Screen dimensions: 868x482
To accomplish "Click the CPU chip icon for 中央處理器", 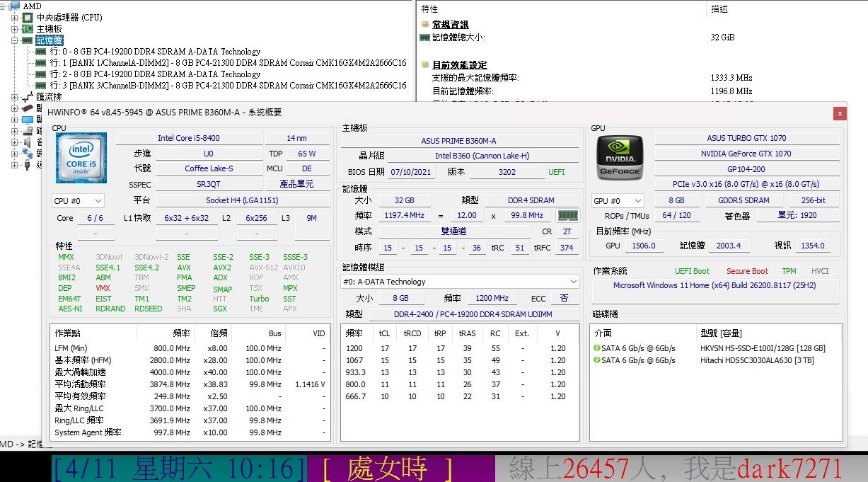I will point(28,18).
